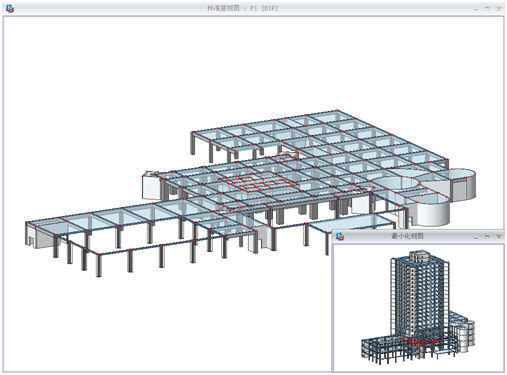Maximize the small building view window
The height and width of the screenshot is (375, 507).
(x=487, y=236)
